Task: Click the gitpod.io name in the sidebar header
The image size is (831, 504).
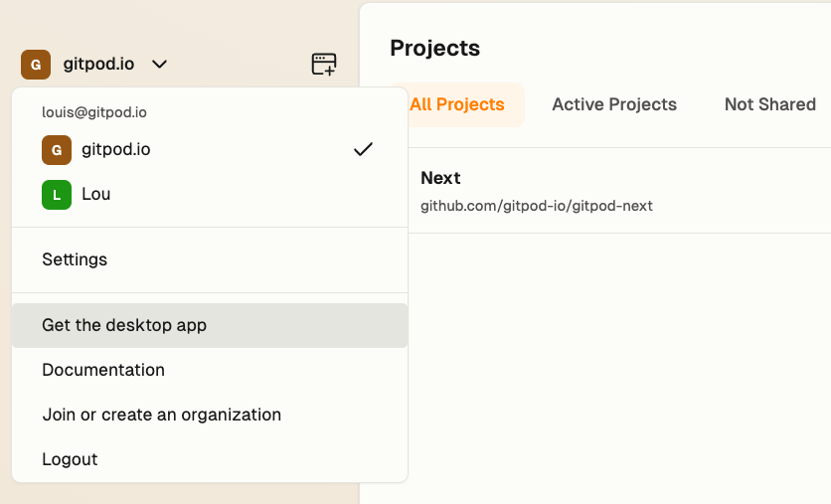Action: [x=98, y=65]
